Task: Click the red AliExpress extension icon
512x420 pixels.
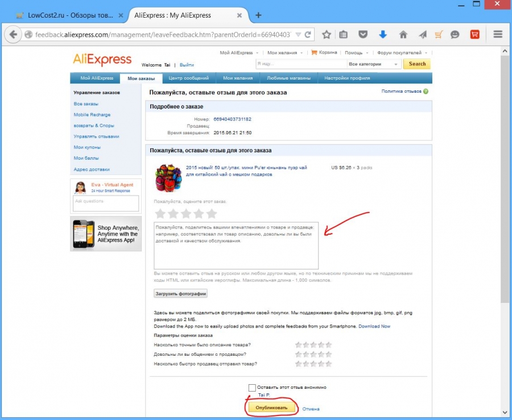Action: [x=475, y=34]
